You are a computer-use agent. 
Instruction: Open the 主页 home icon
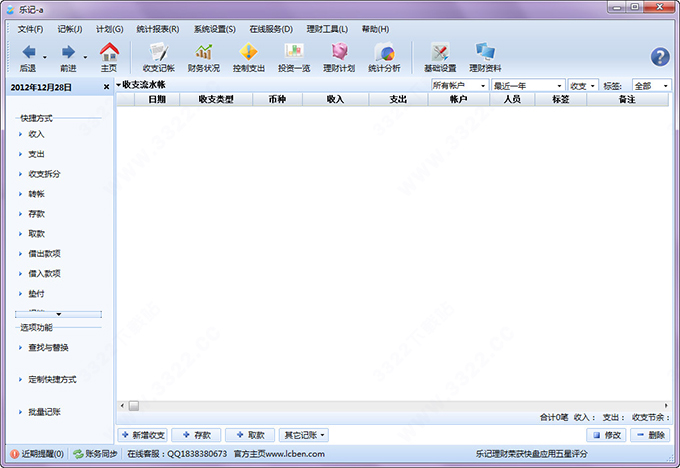[109, 52]
